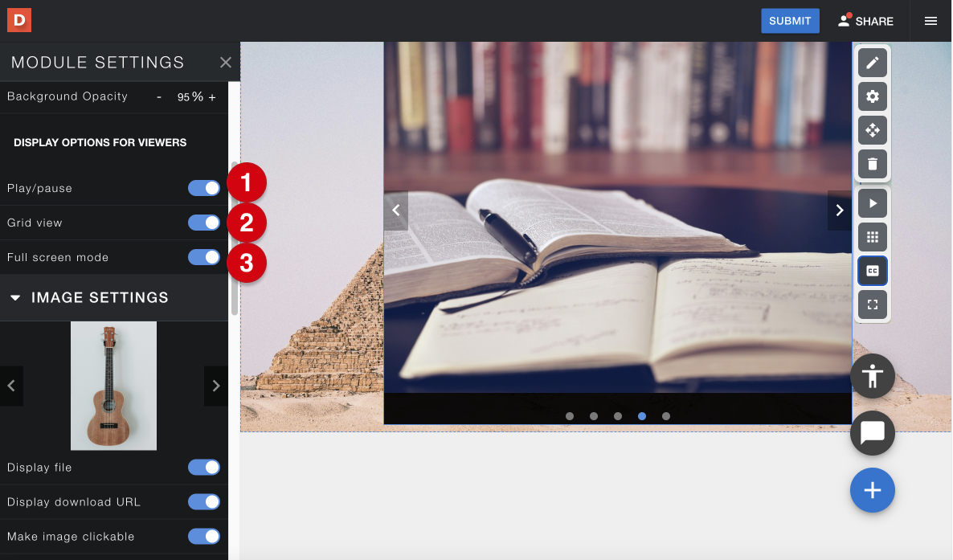Open the chat comments bubble button
Viewport: 953px width, 560px height.
tap(872, 433)
